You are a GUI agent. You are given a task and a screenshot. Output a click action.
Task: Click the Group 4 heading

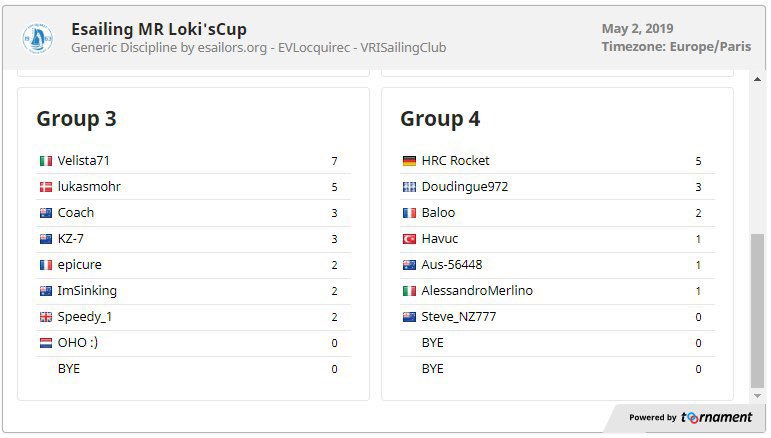pos(440,119)
